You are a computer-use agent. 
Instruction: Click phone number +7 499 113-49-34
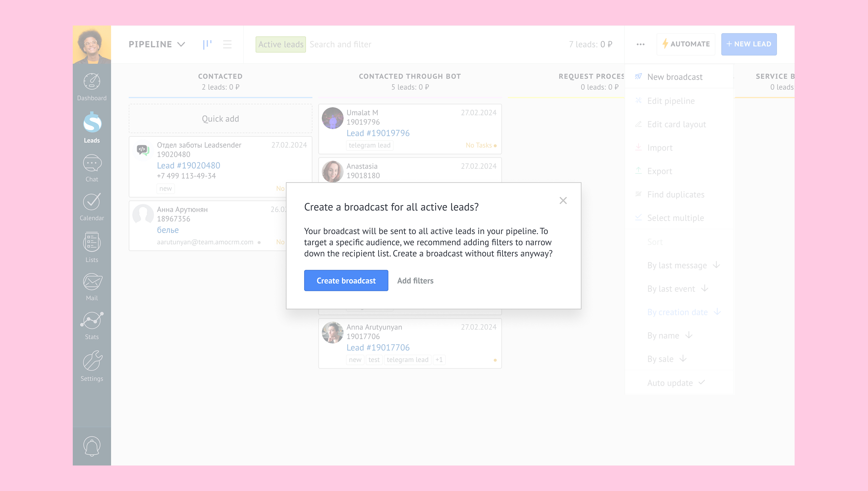(186, 176)
